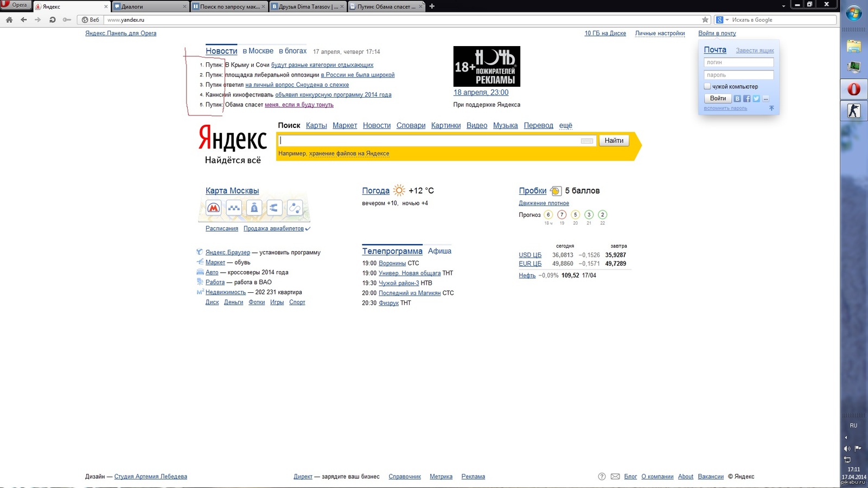Open the Google search engine dropdown

722,20
